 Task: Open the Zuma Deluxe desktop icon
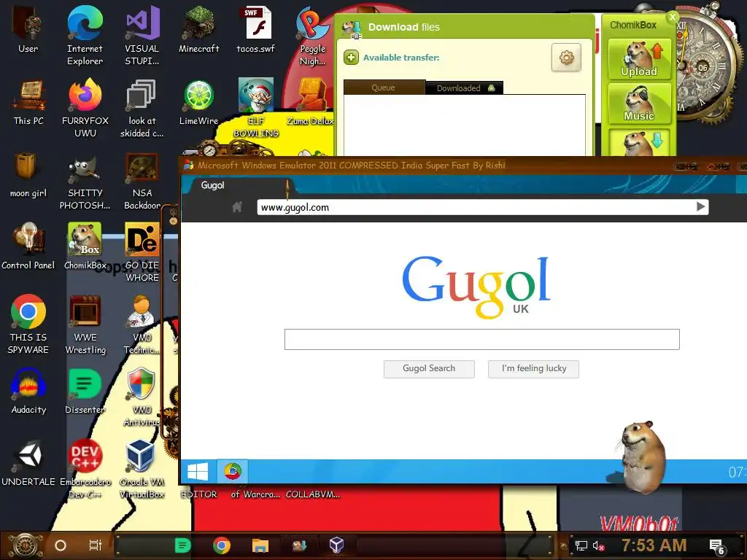coord(311,102)
